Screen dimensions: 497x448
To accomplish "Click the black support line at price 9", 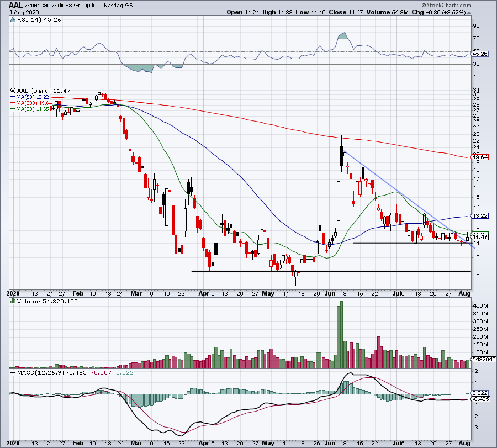I will 331,271.
